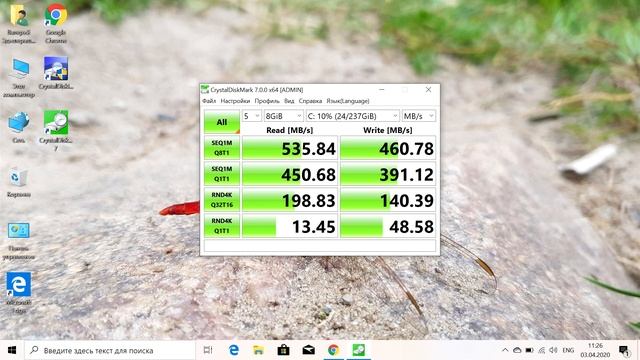Launch Edge from the taskbar
Viewport: 640px width, 360px height.
click(233, 350)
